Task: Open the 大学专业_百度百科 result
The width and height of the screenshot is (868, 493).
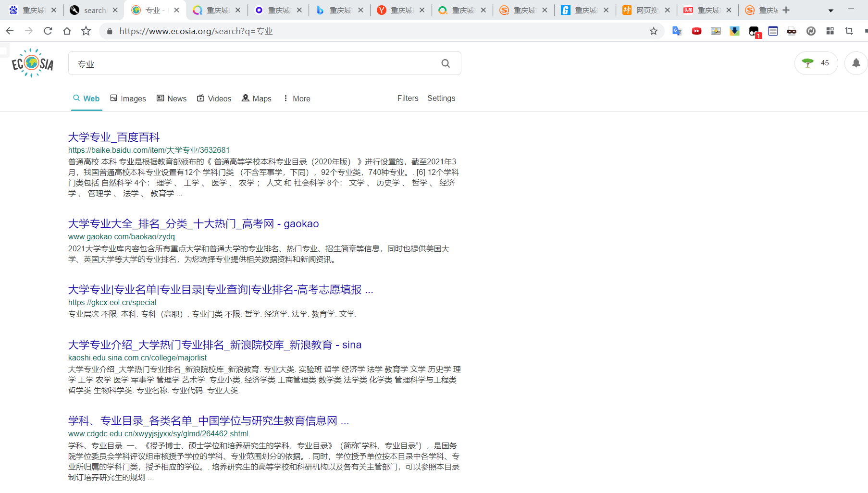Action: pyautogui.click(x=114, y=137)
